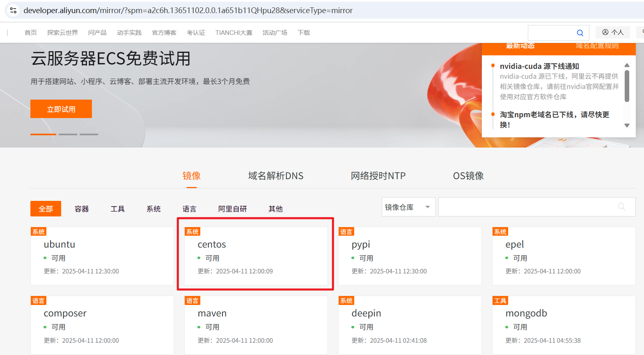Switch to the 域名解析DNS tab
This screenshot has width=644, height=355.
pos(276,176)
